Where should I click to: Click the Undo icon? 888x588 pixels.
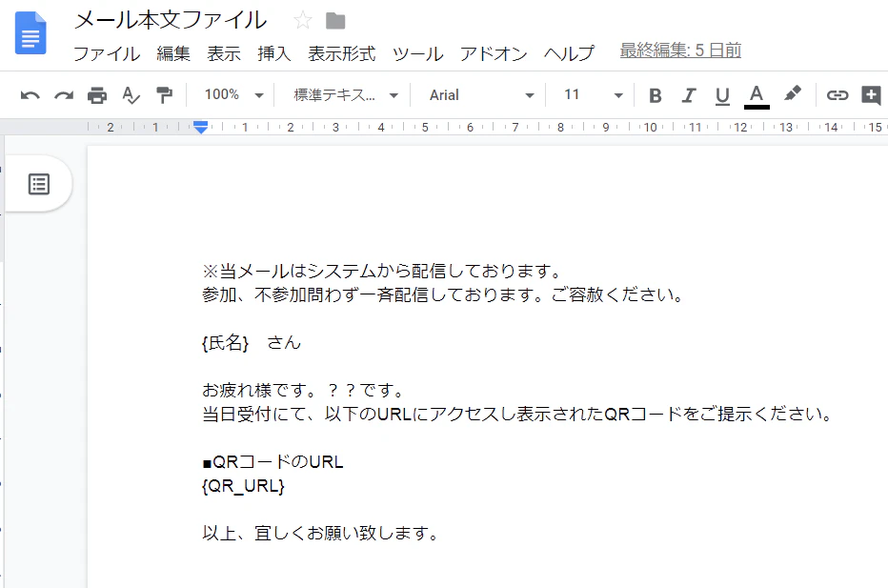(x=30, y=95)
